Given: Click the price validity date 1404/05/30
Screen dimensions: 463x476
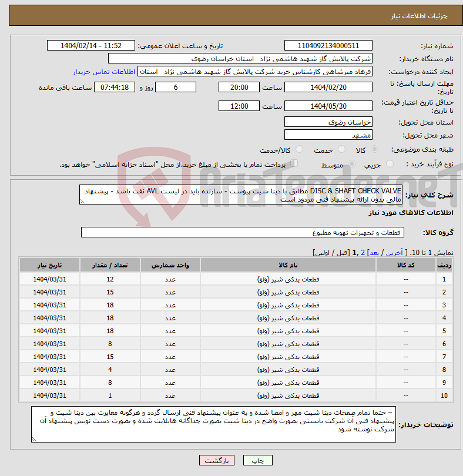Looking at the screenshot, I should [x=328, y=106].
